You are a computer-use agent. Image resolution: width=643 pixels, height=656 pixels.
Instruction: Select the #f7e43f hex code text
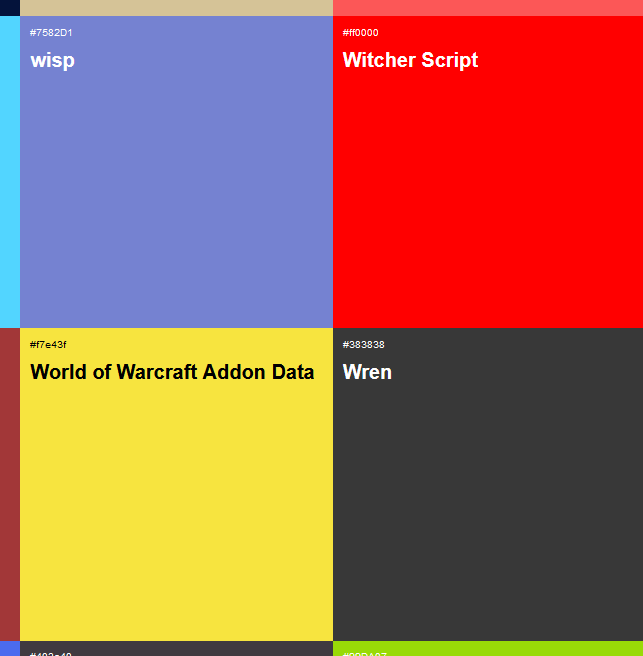click(48, 345)
